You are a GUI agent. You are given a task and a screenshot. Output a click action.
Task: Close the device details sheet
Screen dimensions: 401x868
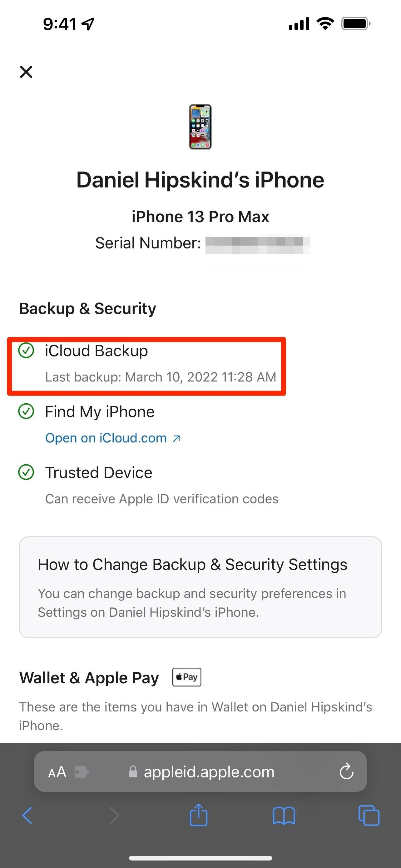point(26,72)
